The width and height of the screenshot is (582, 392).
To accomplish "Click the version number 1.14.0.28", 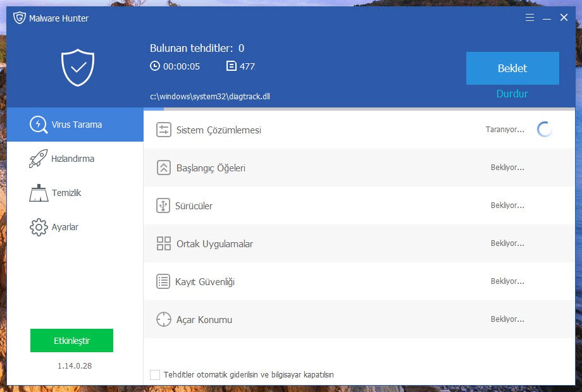I will [75, 365].
